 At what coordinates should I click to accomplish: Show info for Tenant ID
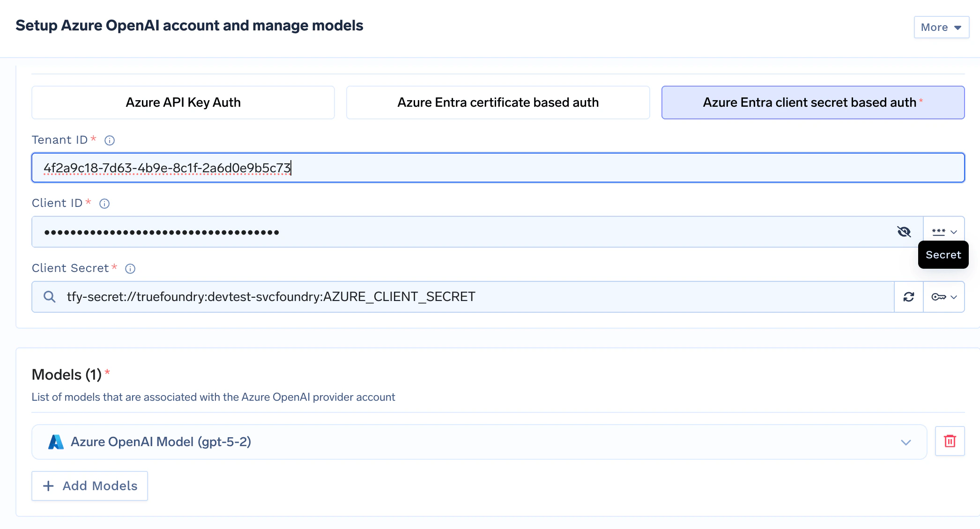[110, 140]
